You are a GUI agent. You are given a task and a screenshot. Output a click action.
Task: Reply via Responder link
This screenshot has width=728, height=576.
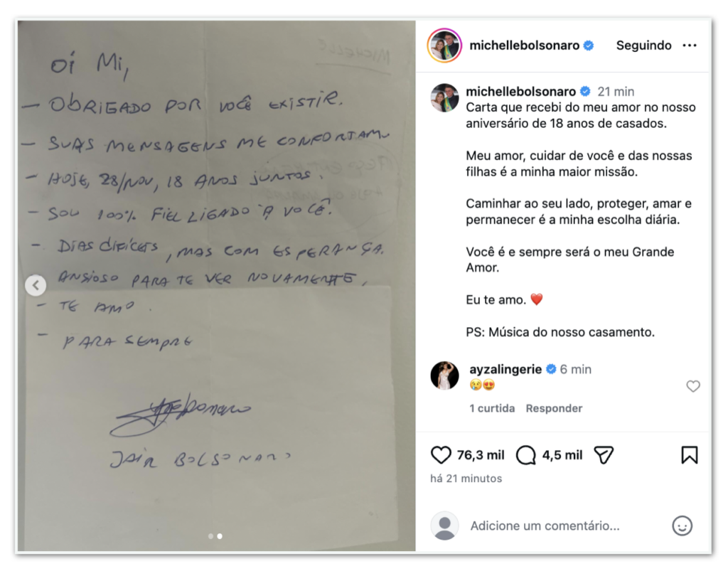[x=554, y=408]
